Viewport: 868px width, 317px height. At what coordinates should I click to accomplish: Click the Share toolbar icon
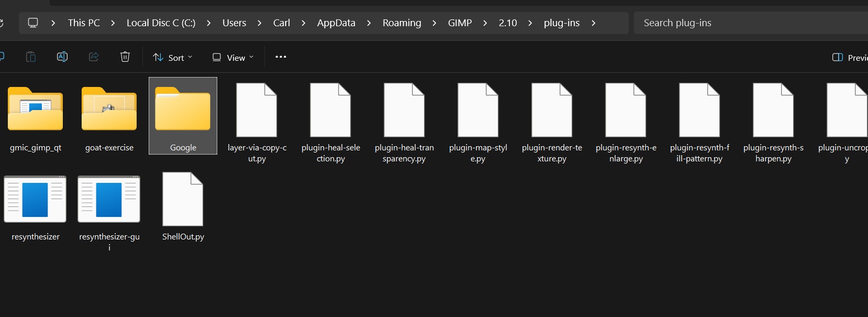94,57
